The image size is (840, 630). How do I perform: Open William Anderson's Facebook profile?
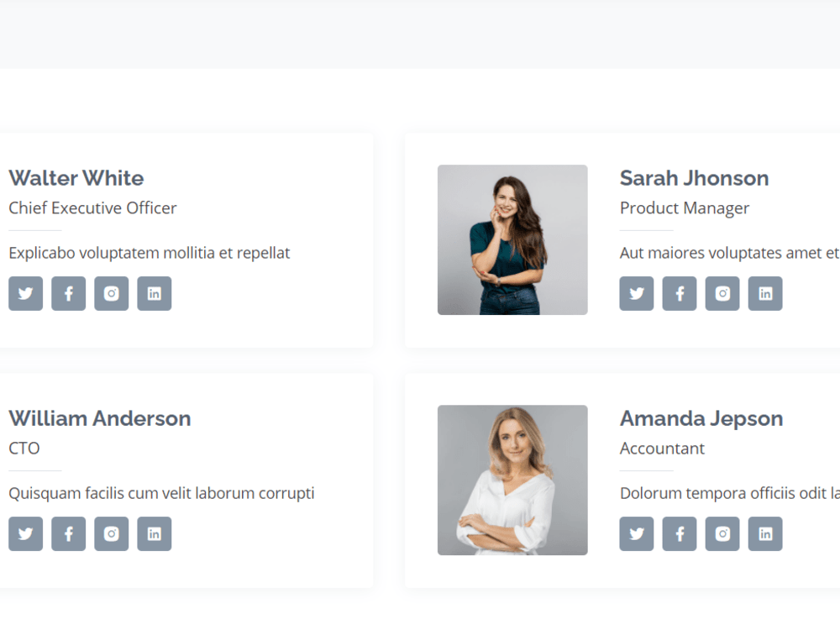pyautogui.click(x=68, y=533)
